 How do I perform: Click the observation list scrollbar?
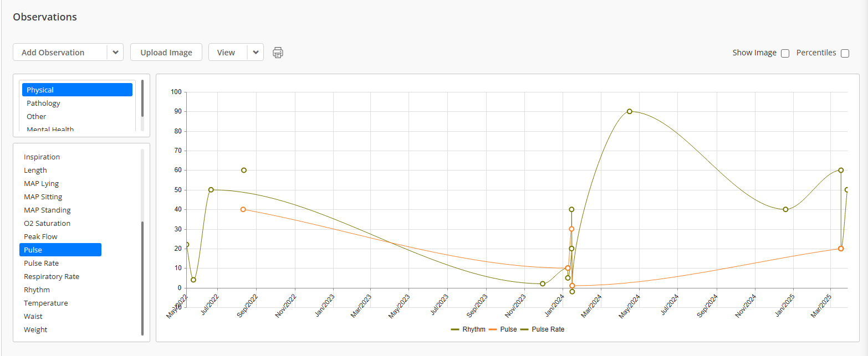142,278
